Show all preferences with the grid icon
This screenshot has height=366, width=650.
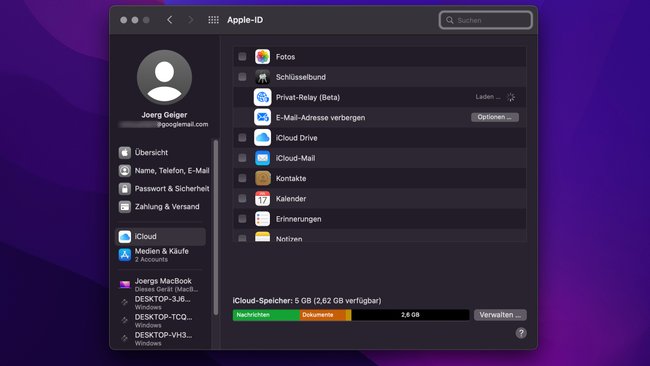pyautogui.click(x=213, y=20)
